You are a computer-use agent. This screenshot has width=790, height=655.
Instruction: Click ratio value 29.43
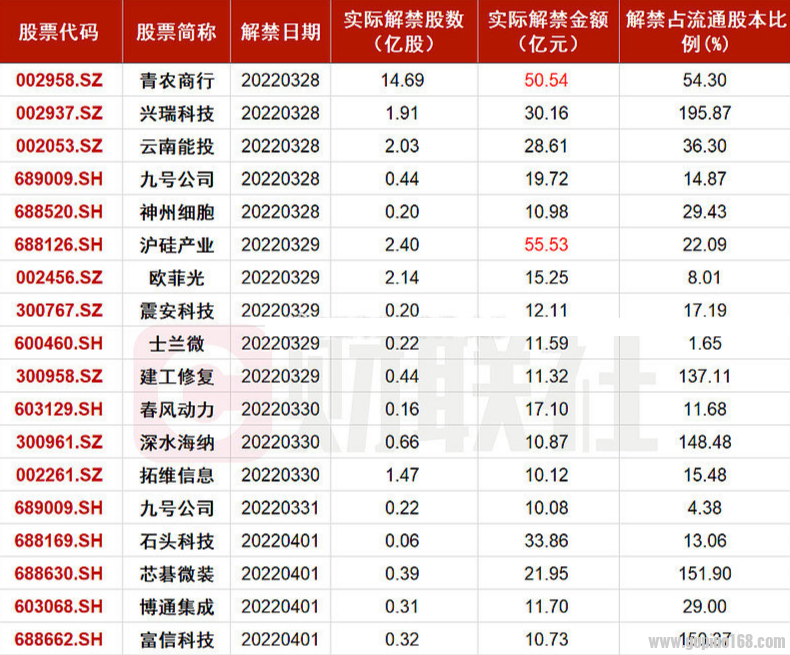click(x=705, y=212)
